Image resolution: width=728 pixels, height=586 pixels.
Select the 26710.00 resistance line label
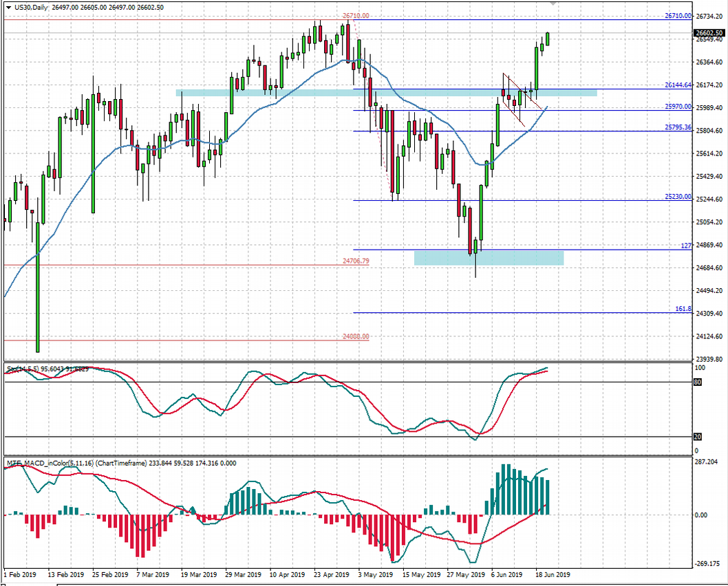coord(356,15)
